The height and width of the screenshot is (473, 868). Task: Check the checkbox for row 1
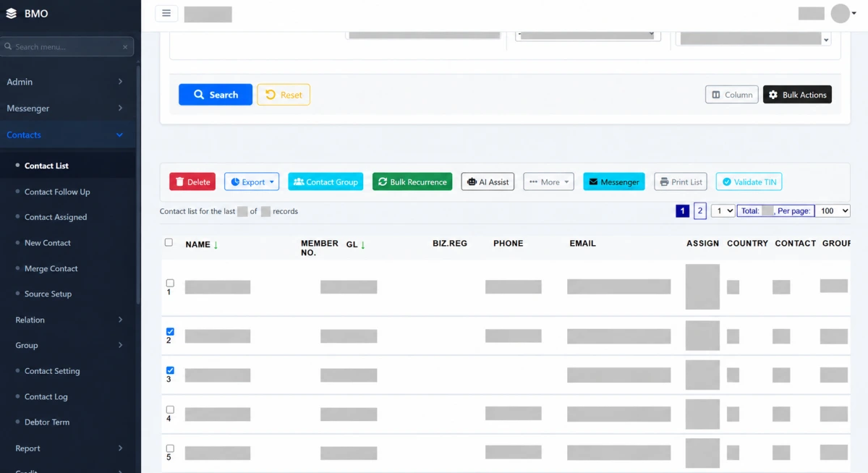(x=170, y=283)
